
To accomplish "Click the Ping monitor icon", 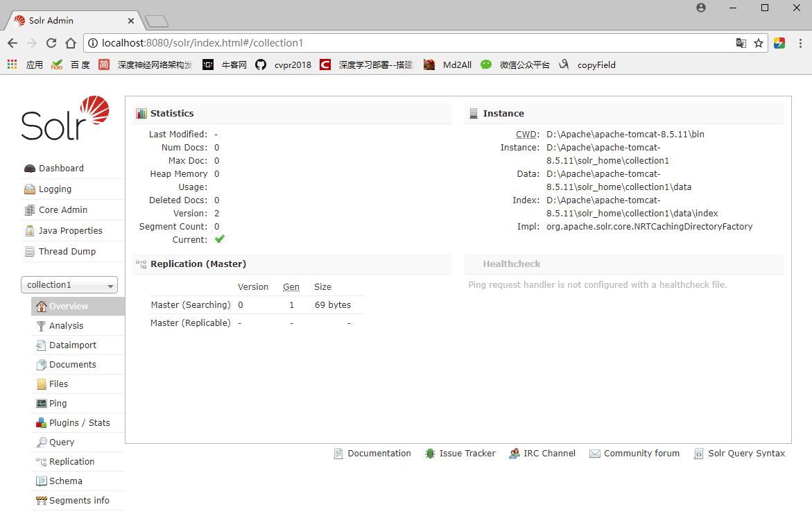I will (42, 404).
